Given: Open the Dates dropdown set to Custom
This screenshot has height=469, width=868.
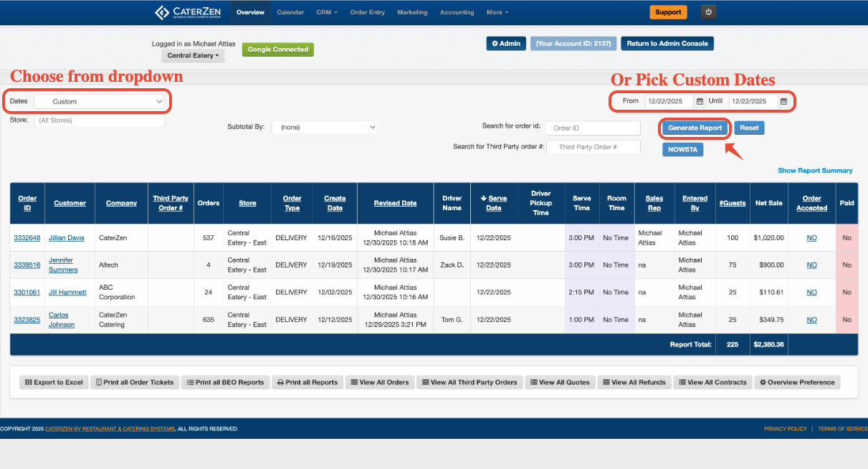Looking at the screenshot, I should pyautogui.click(x=99, y=102).
